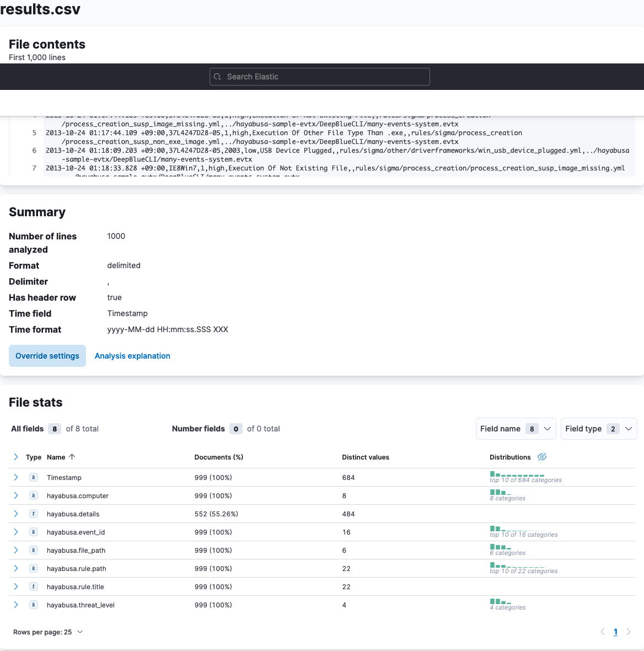Expand all rows using header chevron
Viewport: 644px width, 651px height.
16,457
